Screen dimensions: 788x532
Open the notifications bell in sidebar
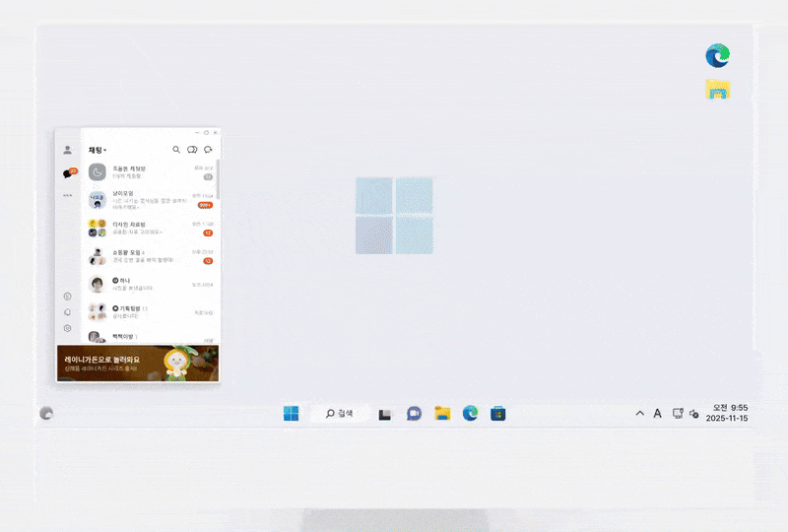(67, 312)
